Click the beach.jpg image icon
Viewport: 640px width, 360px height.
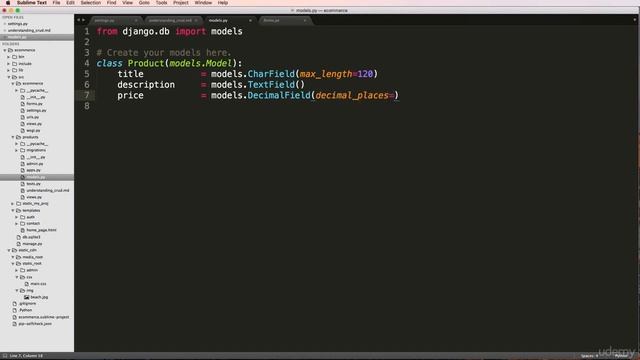pos(27,297)
